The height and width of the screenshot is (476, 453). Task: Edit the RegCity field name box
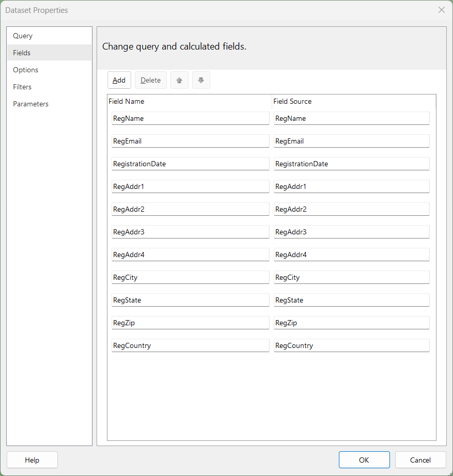tap(191, 277)
